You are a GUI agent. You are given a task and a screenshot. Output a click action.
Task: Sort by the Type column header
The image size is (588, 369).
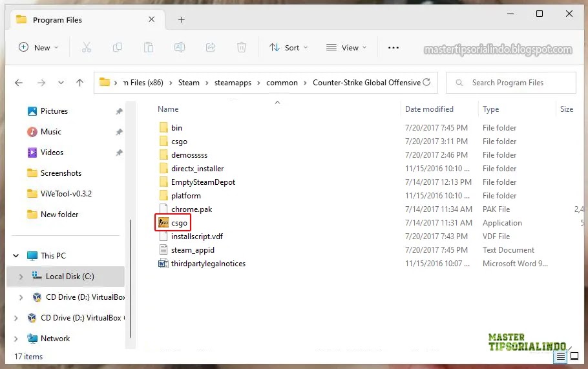pos(490,109)
